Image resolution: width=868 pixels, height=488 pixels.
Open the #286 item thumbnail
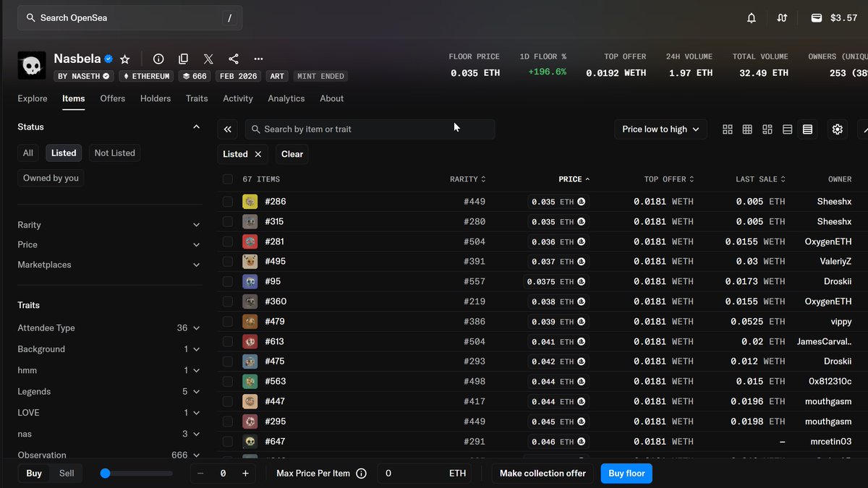point(250,202)
